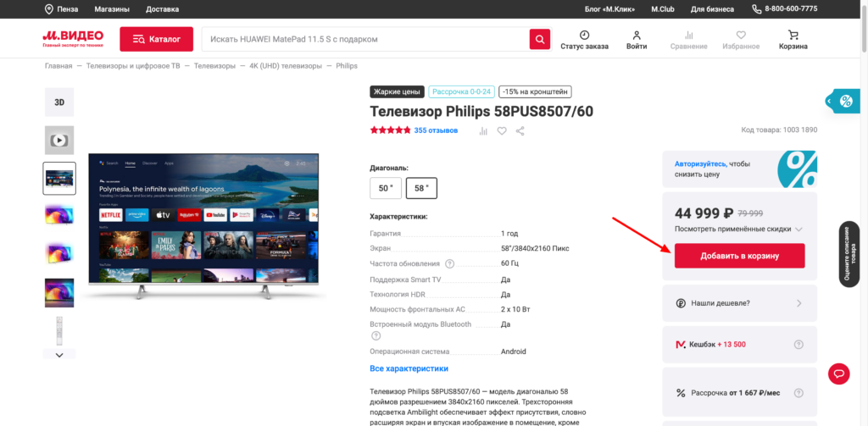The height and width of the screenshot is (426, 868).
Task: Open Все характеристики link
Action: (x=409, y=368)
